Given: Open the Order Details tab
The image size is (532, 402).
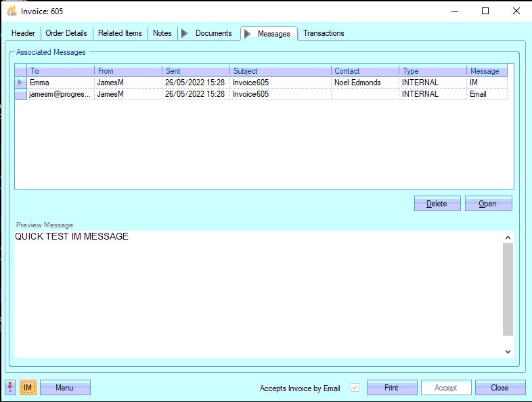Looking at the screenshot, I should click(66, 33).
